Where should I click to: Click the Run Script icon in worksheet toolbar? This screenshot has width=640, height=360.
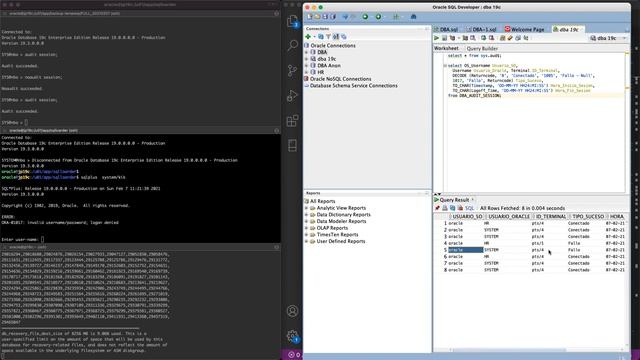(x=444, y=38)
